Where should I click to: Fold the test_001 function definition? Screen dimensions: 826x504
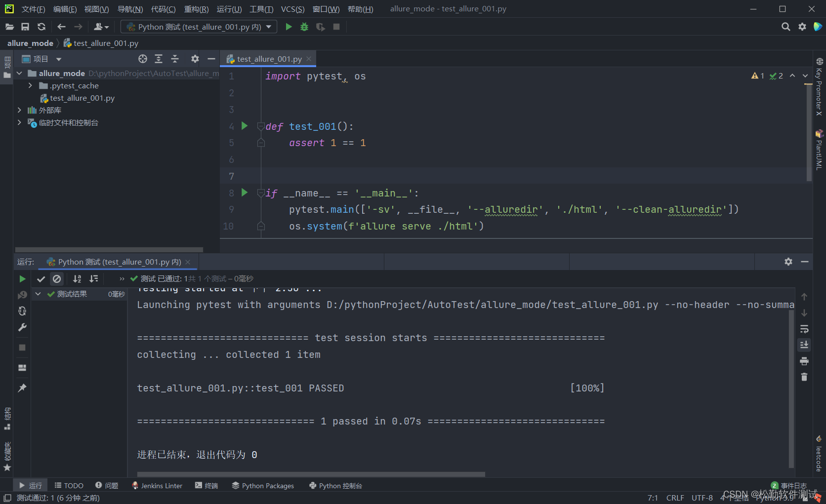click(x=261, y=126)
